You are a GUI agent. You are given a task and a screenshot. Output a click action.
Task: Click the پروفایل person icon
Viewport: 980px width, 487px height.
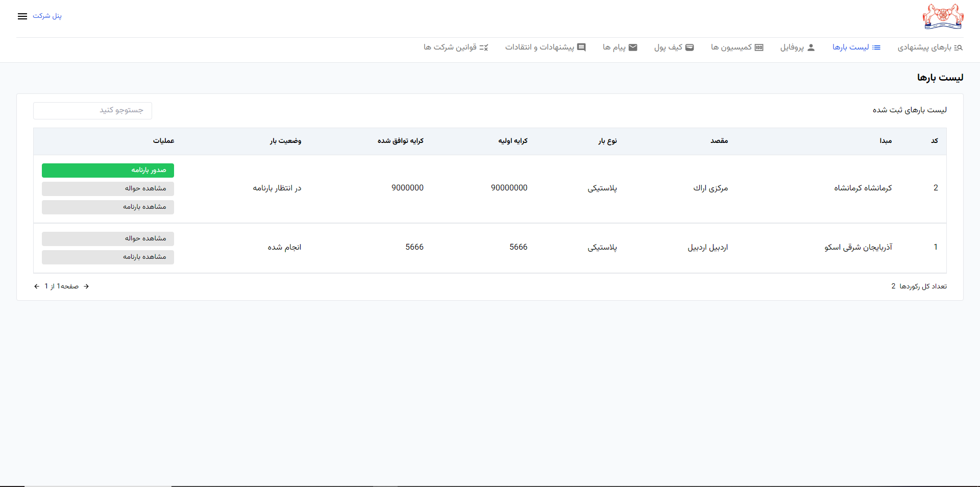click(811, 47)
